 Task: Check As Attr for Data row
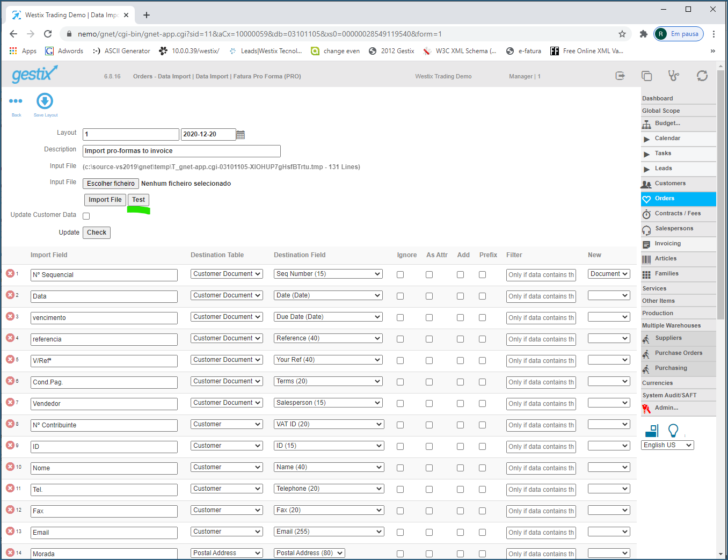[429, 296]
